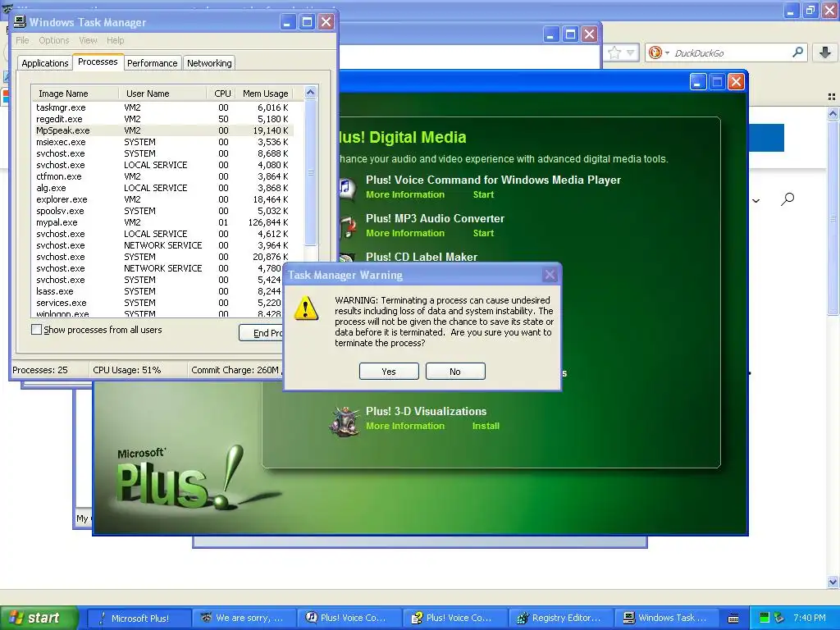Click the tray on-screen keyboard icon
840x630 pixels.
pos(733,619)
